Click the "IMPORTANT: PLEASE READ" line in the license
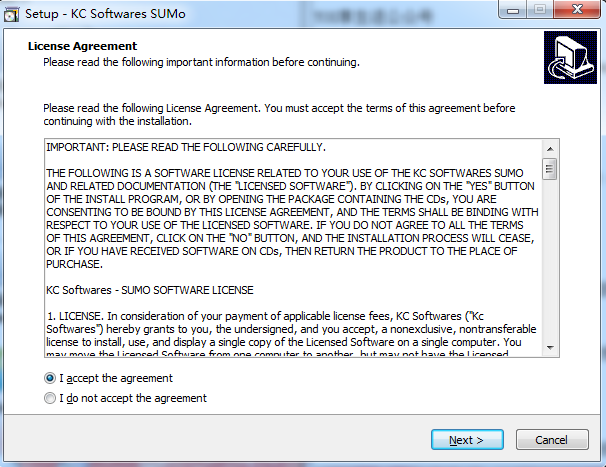Image resolution: width=606 pixels, height=467 pixels. click(186, 147)
